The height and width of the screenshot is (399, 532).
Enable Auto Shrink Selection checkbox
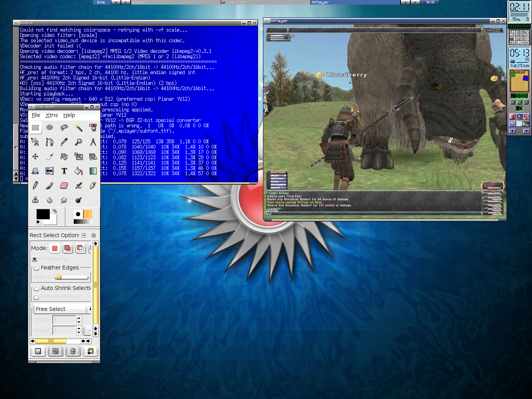(36, 288)
